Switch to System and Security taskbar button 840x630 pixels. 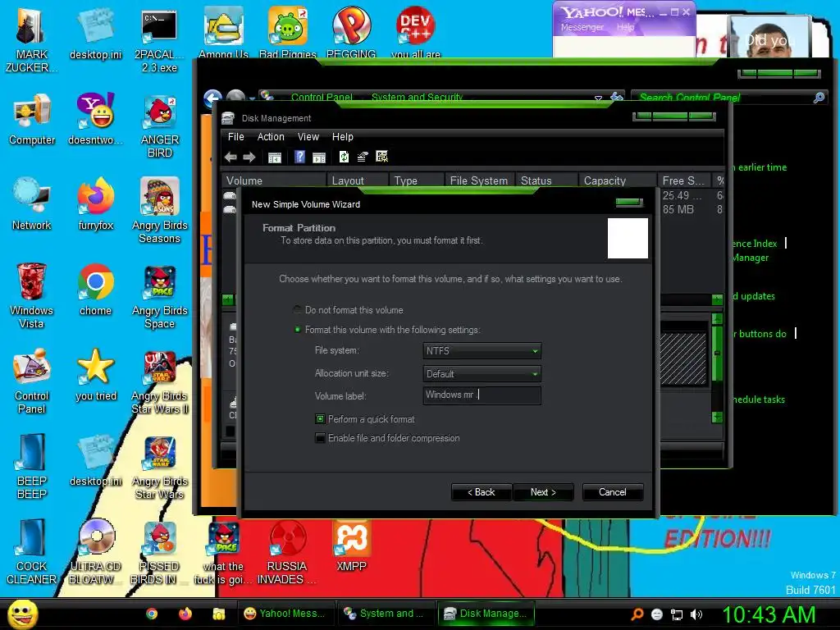(386, 614)
